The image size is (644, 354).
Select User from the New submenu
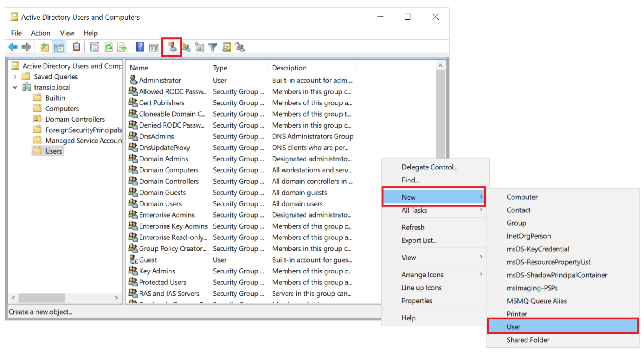pos(514,326)
